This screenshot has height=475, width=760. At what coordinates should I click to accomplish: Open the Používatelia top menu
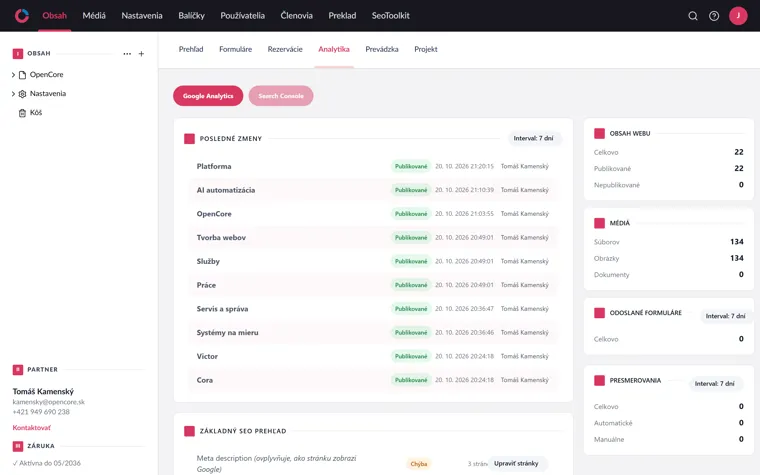coord(242,16)
